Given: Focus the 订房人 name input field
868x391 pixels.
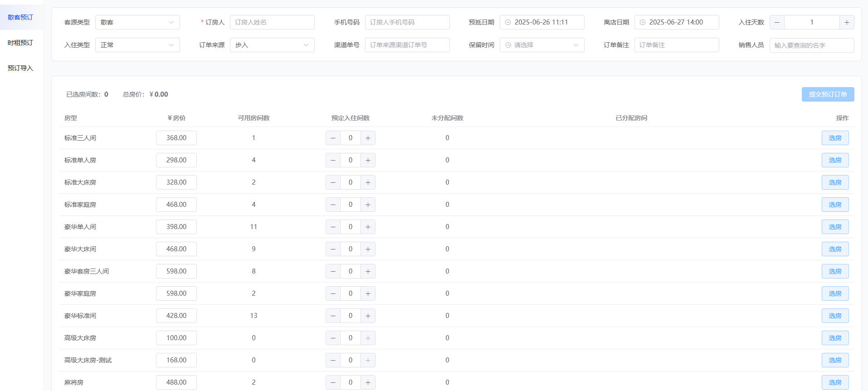Looking at the screenshot, I should point(272,22).
